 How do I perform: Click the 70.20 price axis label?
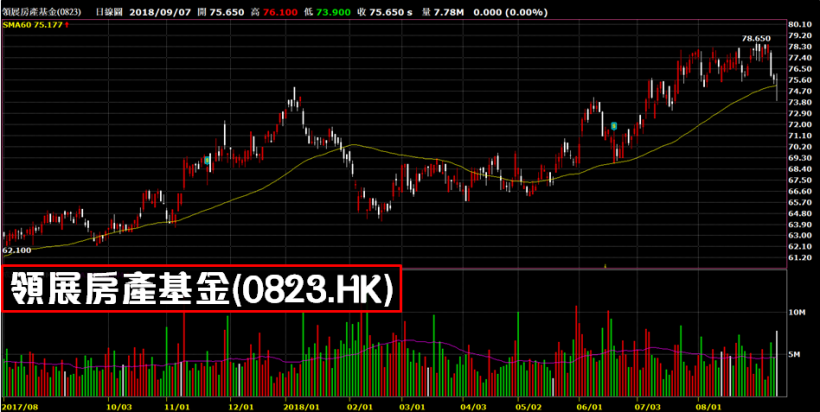[800, 146]
